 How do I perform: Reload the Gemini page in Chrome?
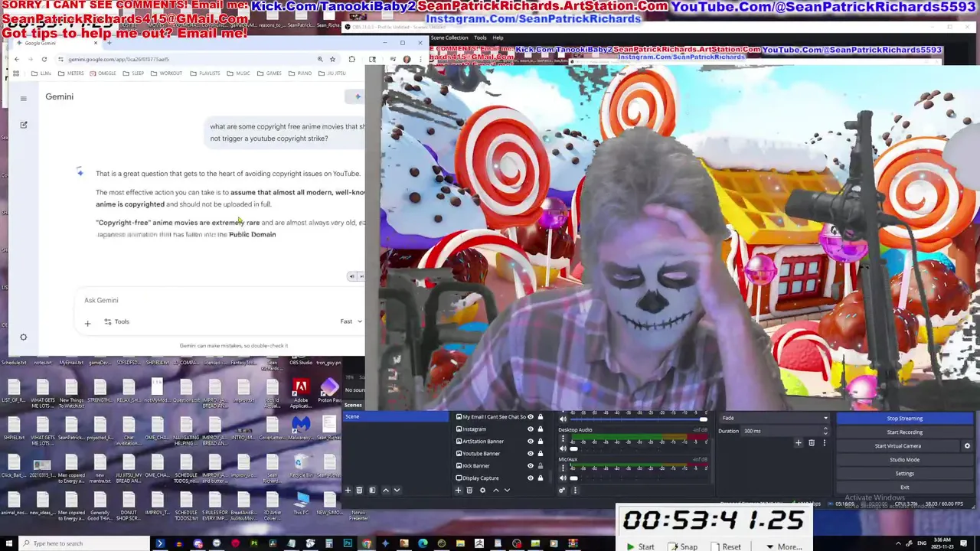tap(44, 59)
